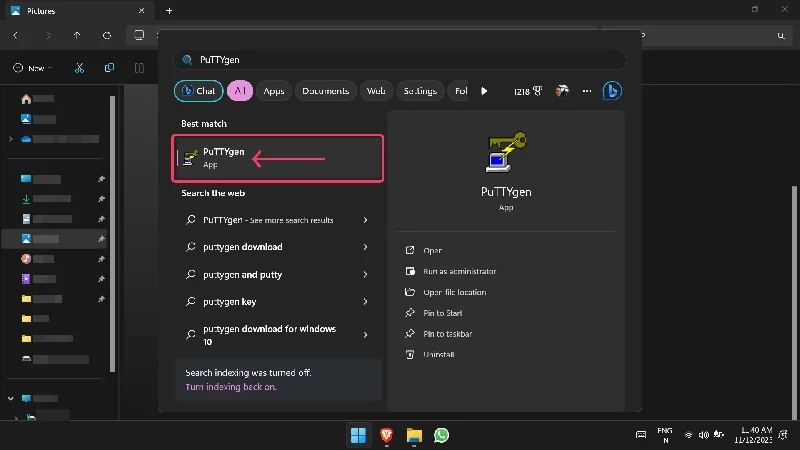The height and width of the screenshot is (450, 800).
Task: Open a new Explorer tab with plus
Action: coord(169,11)
